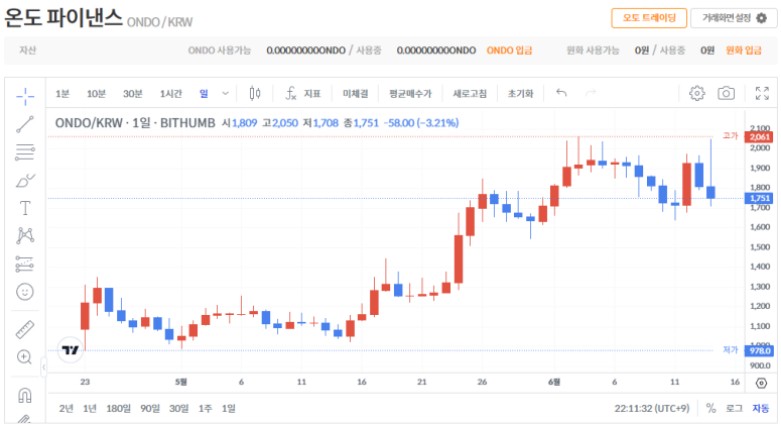Viewport: 781px width, 425px height.
Task: Change candlestick chart style
Action: point(255,93)
